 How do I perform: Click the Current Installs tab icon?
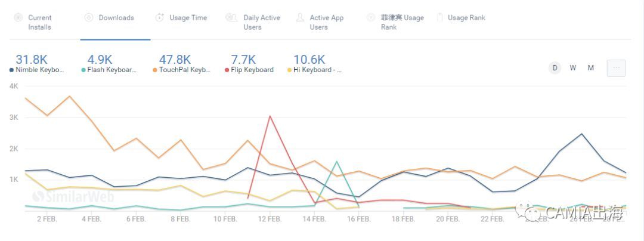(18, 18)
